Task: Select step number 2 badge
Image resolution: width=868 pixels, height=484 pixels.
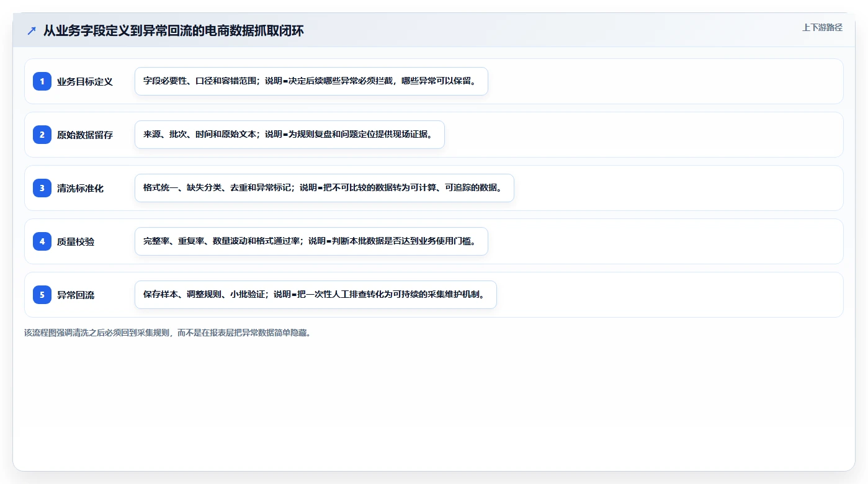Action: pos(42,135)
